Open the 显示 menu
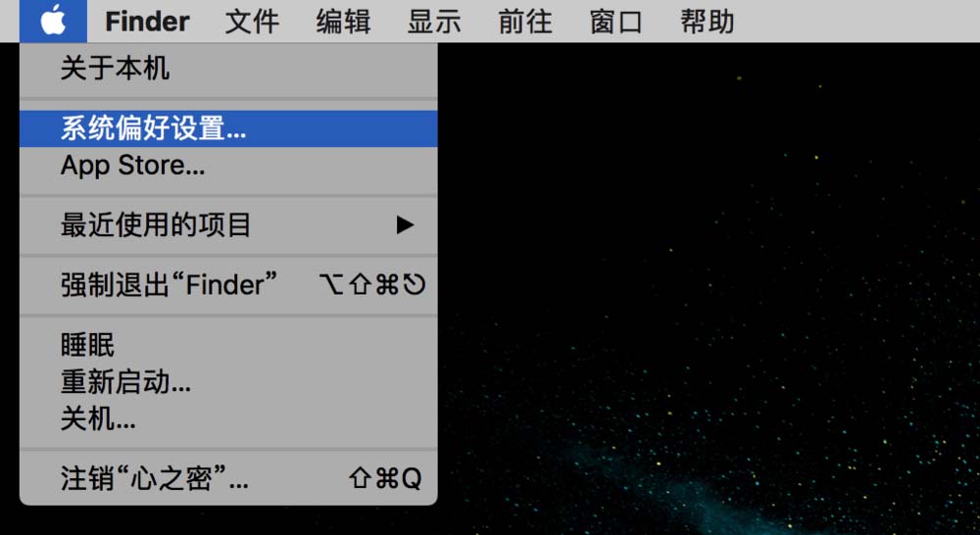980x535 pixels. coord(434,22)
